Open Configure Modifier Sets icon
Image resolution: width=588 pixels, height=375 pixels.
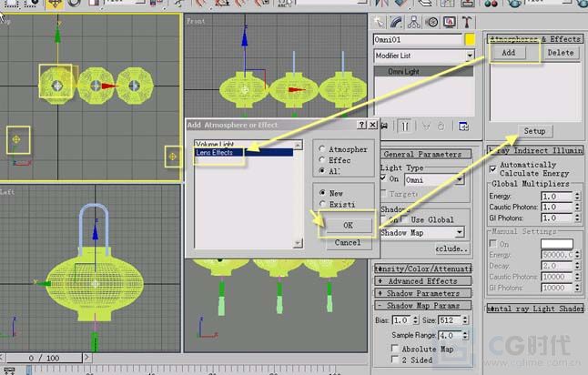click(x=463, y=127)
